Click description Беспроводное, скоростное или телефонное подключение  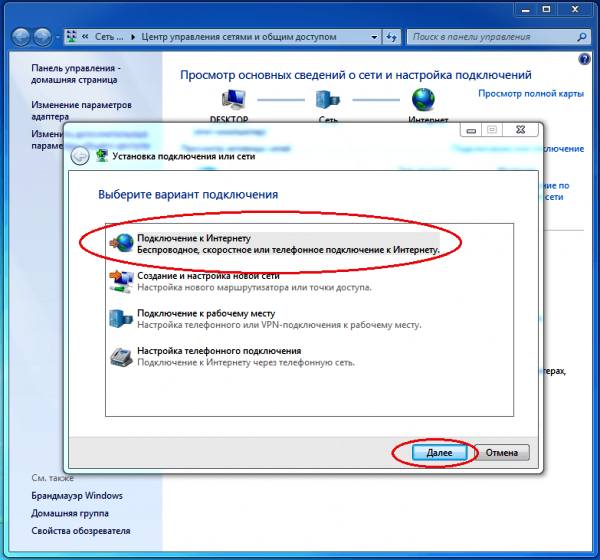288,250
